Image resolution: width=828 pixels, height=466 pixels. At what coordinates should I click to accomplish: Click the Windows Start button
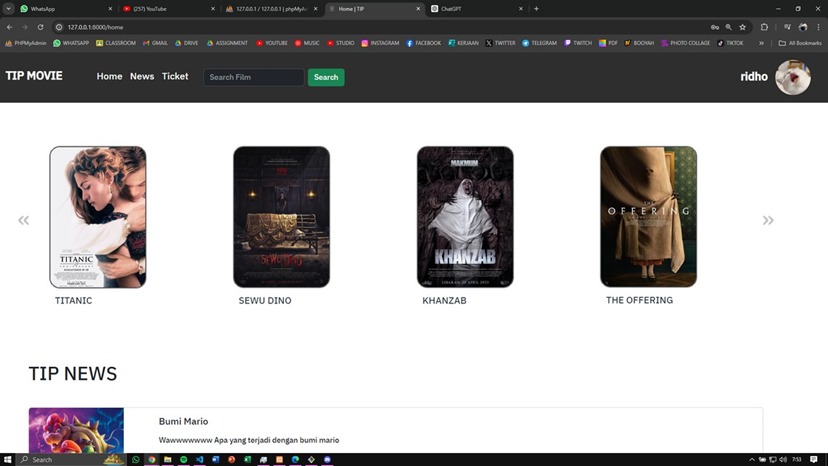point(9,459)
